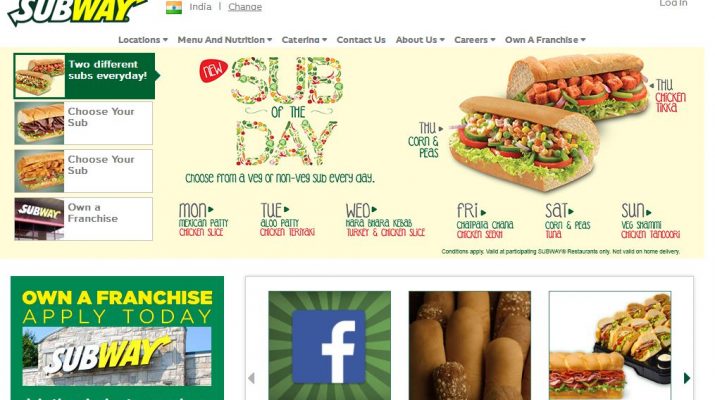Image resolution: width=715 pixels, height=400 pixels.
Task: Open first Choose Your Sub slide
Action: [x=83, y=123]
